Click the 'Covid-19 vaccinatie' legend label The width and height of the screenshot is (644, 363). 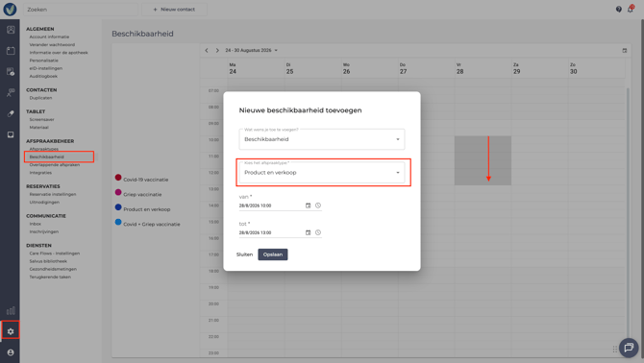tap(146, 180)
